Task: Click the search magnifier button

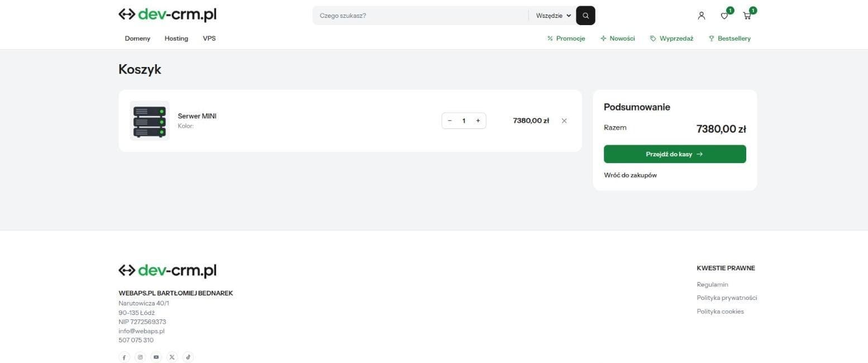Action: point(585,16)
